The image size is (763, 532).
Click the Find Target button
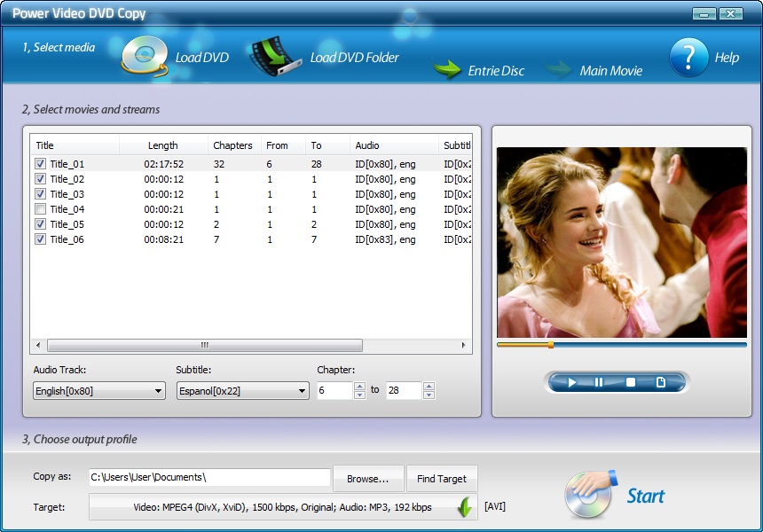pyautogui.click(x=442, y=479)
